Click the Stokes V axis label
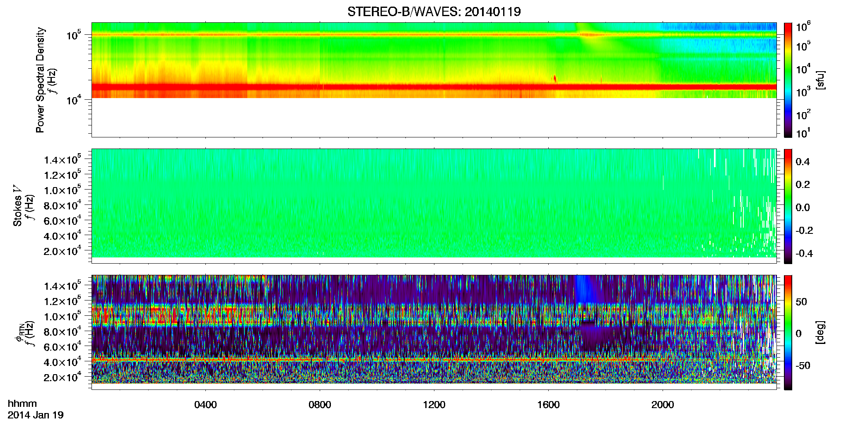Image resolution: width=868 pixels, height=447 pixels. (18, 206)
